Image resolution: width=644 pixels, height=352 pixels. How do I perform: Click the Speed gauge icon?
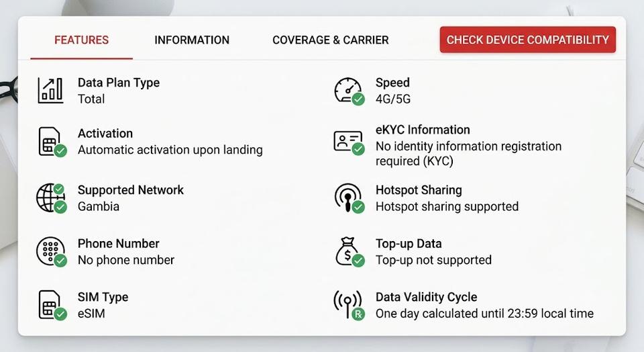pyautogui.click(x=349, y=91)
